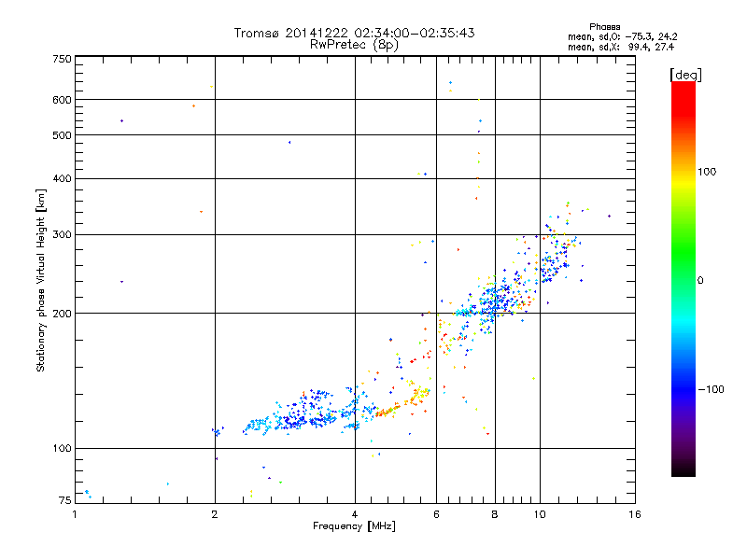Image resolution: width=747 pixels, height=560 pixels.
Task: Click the 'RwPretec (8p)' subtitle
Action: point(354,45)
